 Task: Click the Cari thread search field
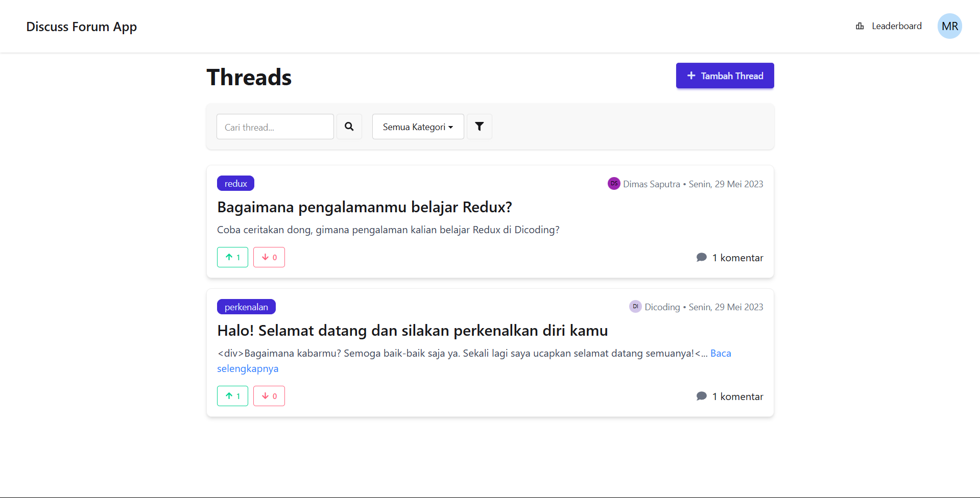click(275, 127)
